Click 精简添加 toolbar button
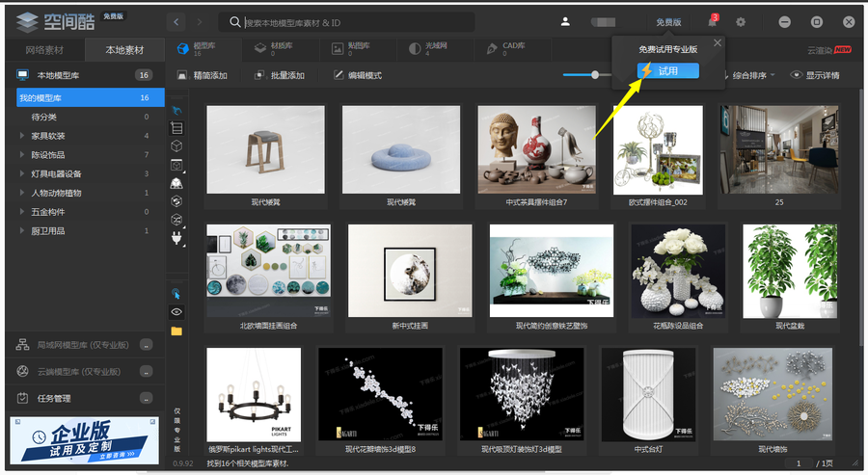Viewport: 868px width, 475px height. tap(203, 75)
